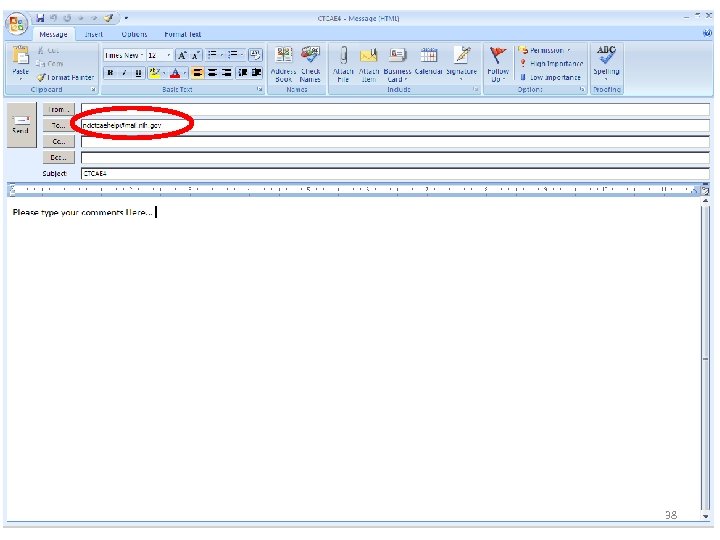
Task: Align text to the right
Action: click(x=226, y=73)
